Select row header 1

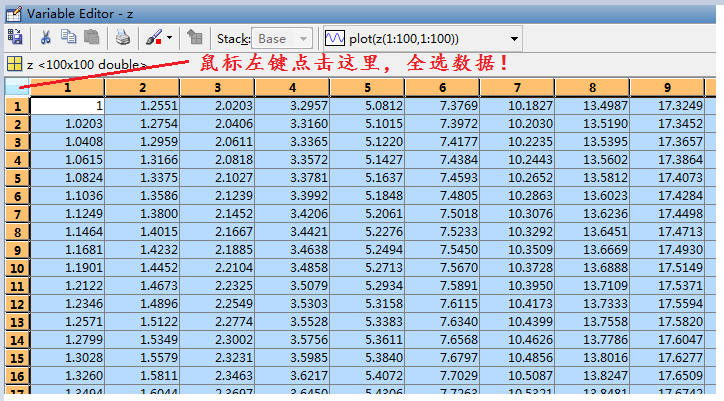point(18,106)
